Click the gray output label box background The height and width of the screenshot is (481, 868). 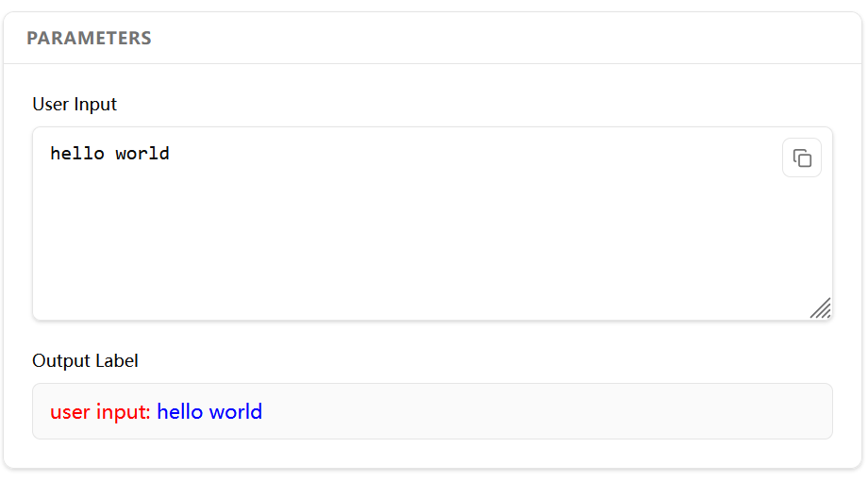tap(566, 412)
